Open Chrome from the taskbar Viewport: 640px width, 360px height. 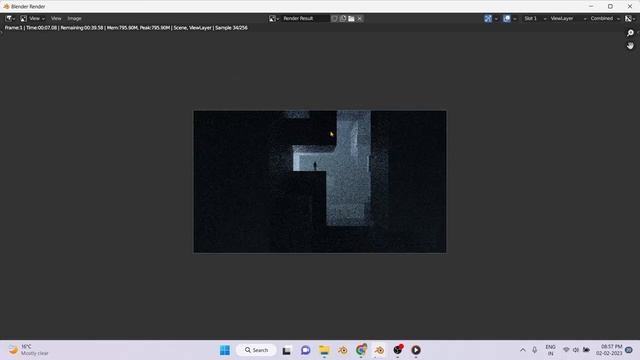coord(361,350)
